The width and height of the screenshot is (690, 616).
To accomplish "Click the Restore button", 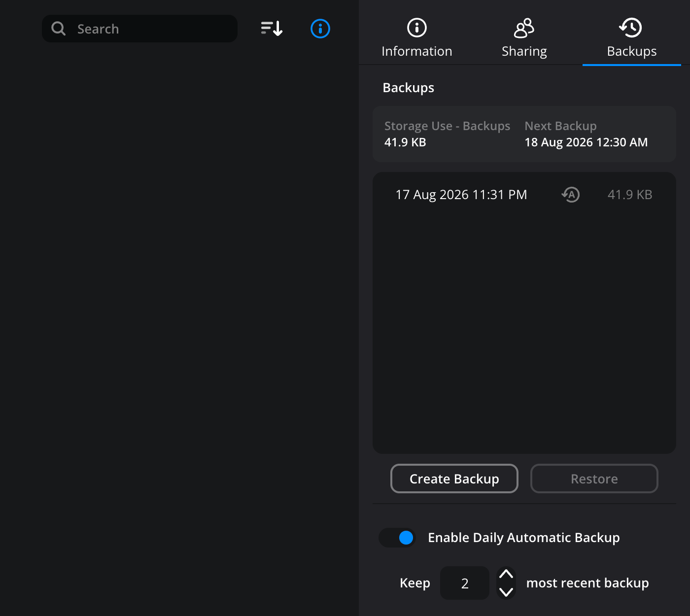I will [594, 479].
